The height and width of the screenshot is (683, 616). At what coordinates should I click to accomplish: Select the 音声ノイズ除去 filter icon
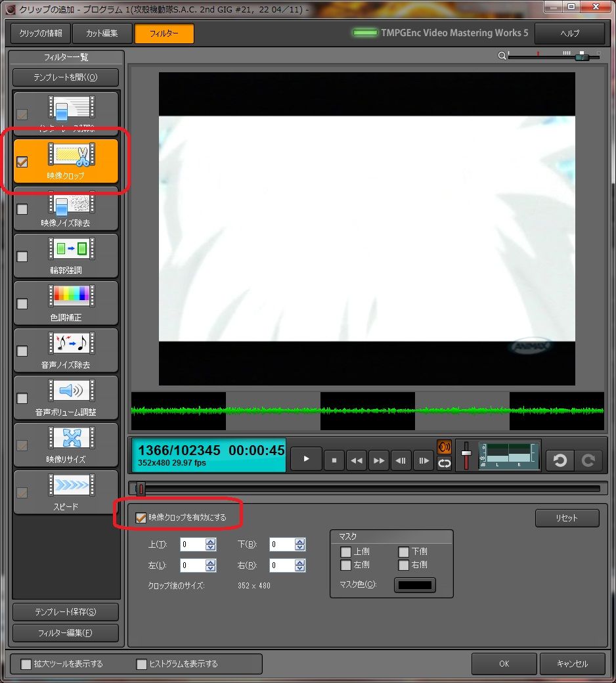(72, 343)
